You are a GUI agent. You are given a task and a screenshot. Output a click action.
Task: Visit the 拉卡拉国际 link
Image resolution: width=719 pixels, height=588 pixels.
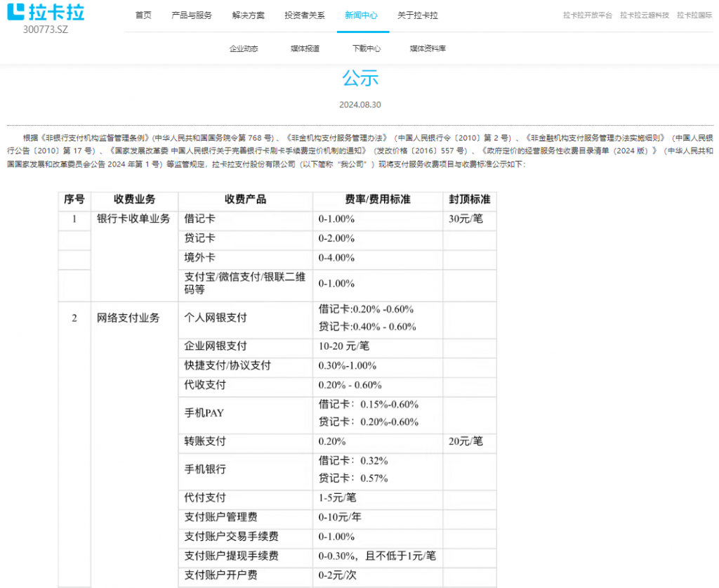[694, 15]
